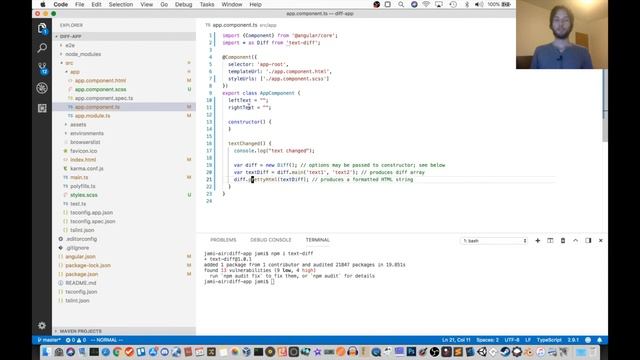Viewport: 640px width, 360px height.
Task: Switch to the PROBLEMS tab
Action: [x=223, y=240]
